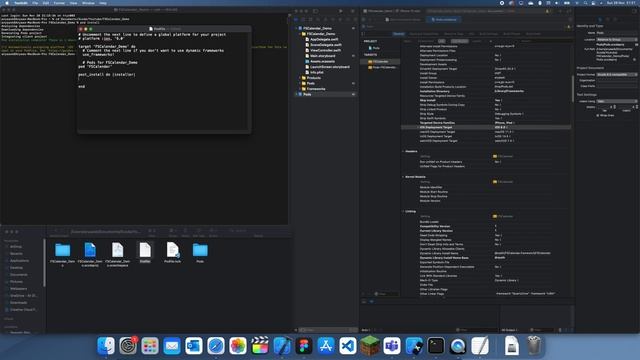Open Finder from the Dock
This screenshot has width=640, height=360.
pyautogui.click(x=106, y=346)
